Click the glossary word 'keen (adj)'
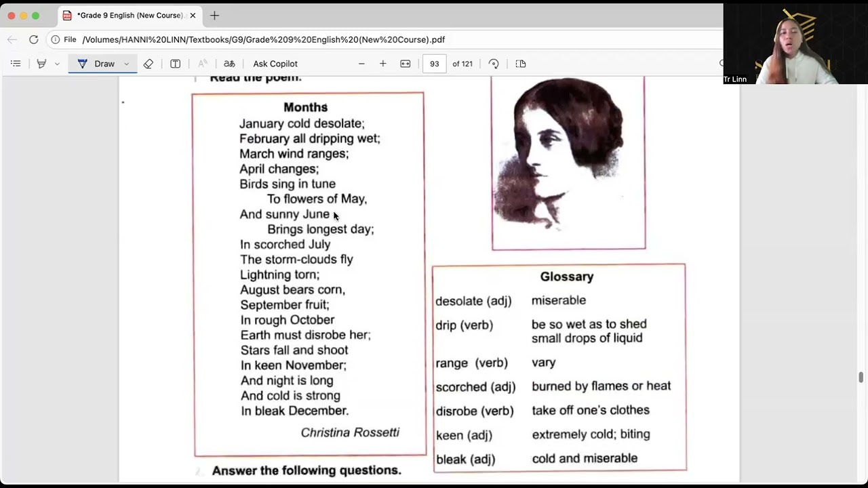Image resolution: width=868 pixels, height=488 pixels. (464, 435)
